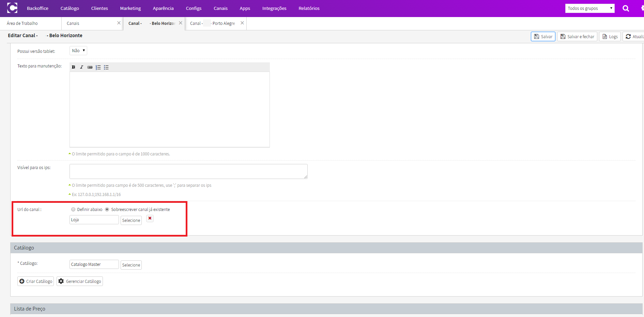
Task: Focus the maintenance text editor area
Action: (x=170, y=109)
